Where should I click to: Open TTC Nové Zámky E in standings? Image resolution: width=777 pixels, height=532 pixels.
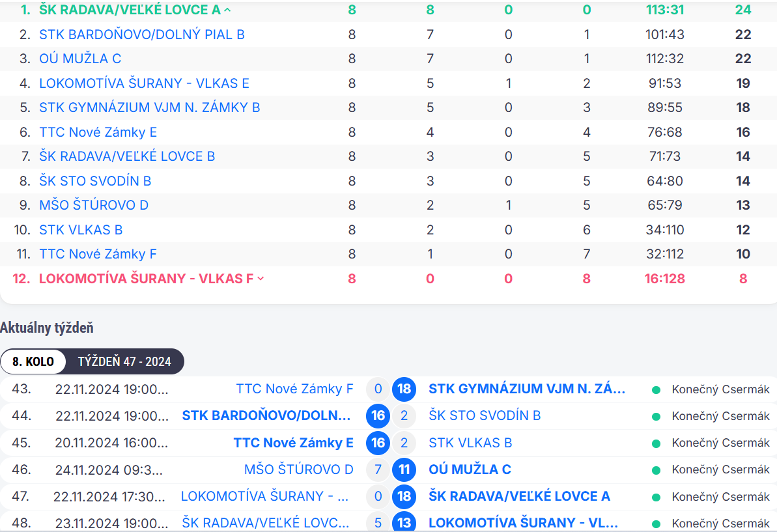click(98, 132)
